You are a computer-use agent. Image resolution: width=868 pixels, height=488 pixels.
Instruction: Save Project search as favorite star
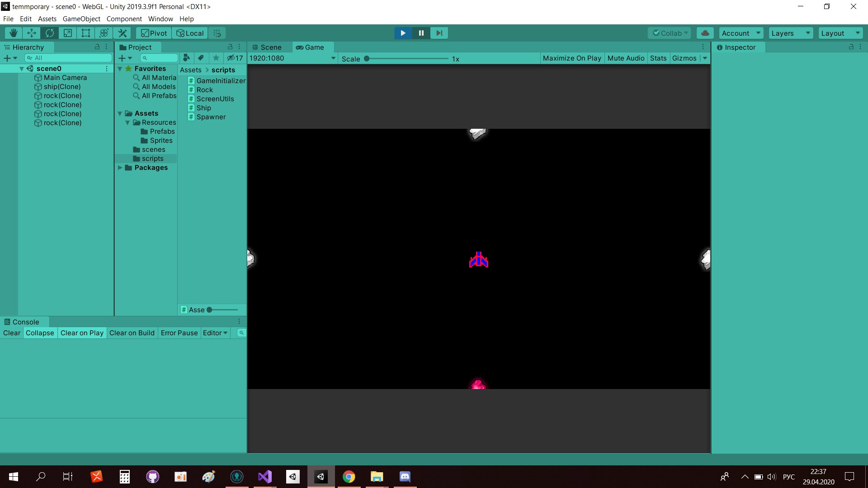[216, 58]
